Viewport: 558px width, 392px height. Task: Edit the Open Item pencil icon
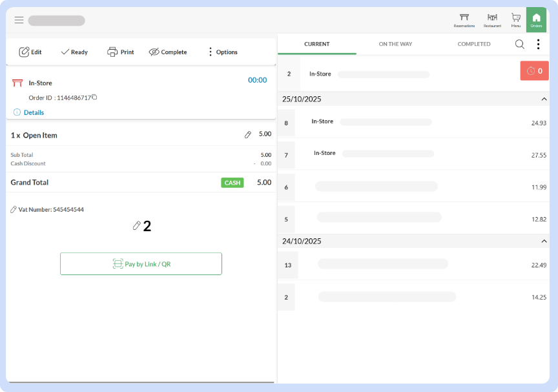248,135
